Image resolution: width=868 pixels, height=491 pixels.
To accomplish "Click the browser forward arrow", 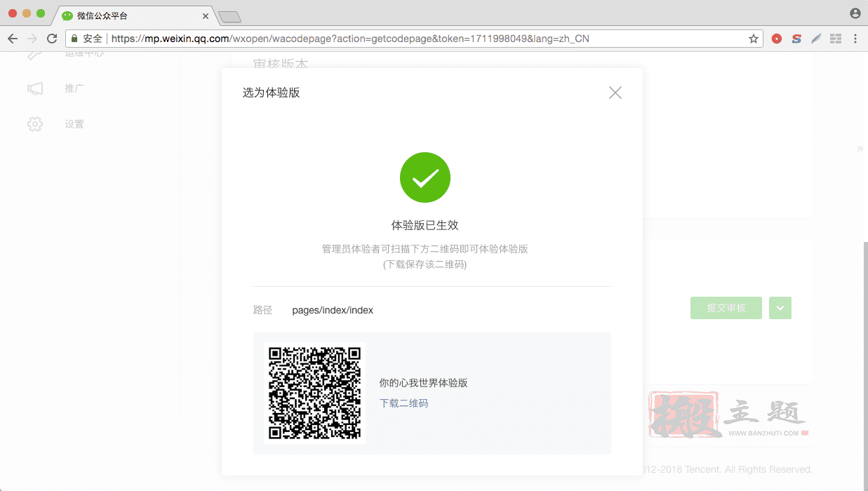I will pyautogui.click(x=32, y=39).
